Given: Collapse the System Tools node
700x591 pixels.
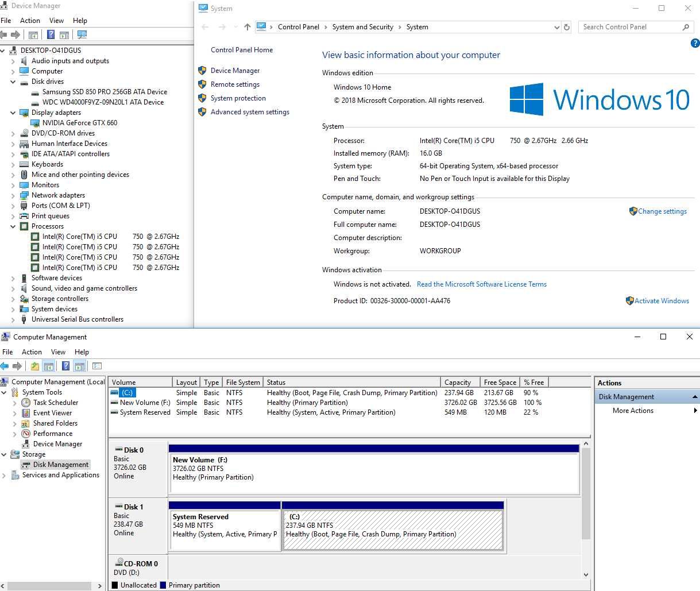Looking at the screenshot, I should tap(4, 392).
